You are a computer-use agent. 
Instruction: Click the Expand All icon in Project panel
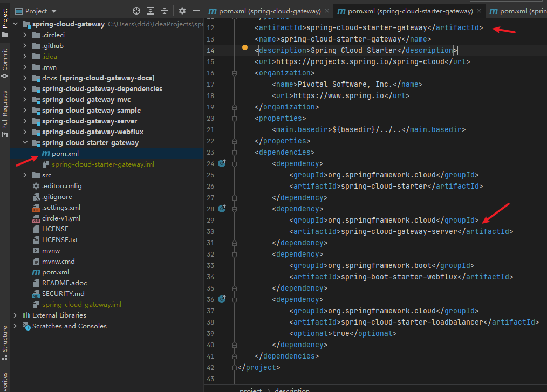coord(151,11)
